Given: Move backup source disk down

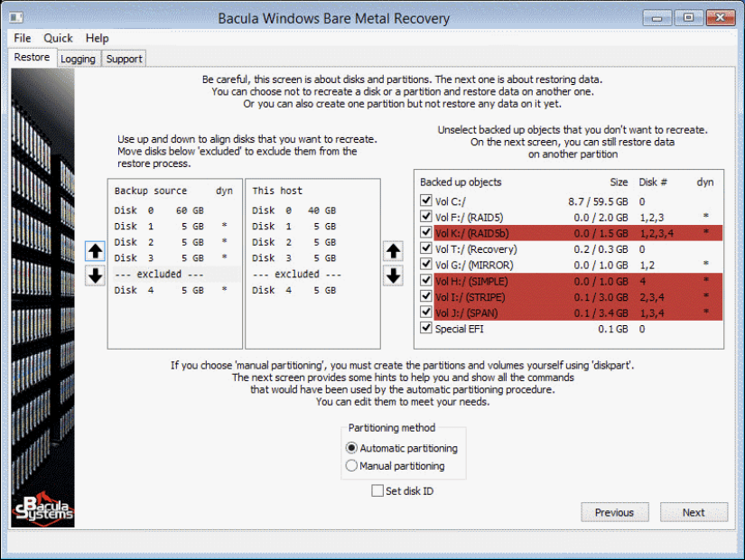Looking at the screenshot, I should (95, 275).
